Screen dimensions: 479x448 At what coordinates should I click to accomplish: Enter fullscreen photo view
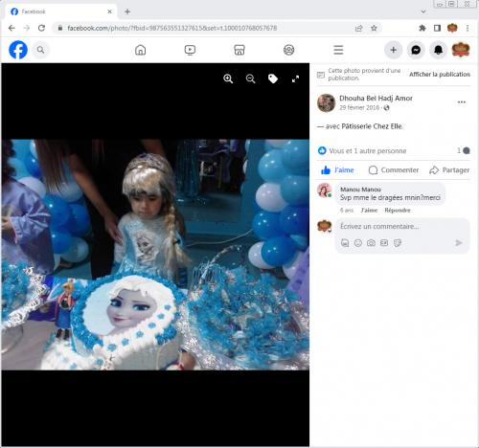pyautogui.click(x=295, y=78)
